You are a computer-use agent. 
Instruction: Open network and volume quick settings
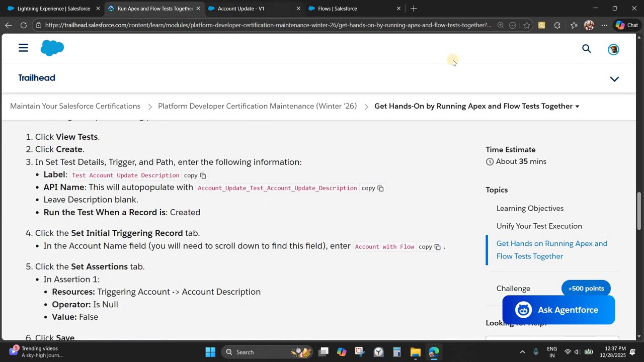(578, 352)
